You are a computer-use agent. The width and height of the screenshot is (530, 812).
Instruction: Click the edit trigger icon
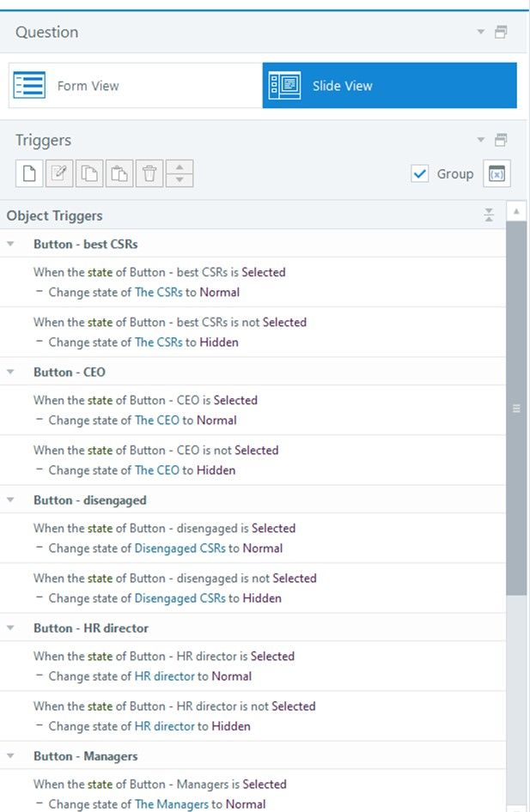click(x=59, y=173)
